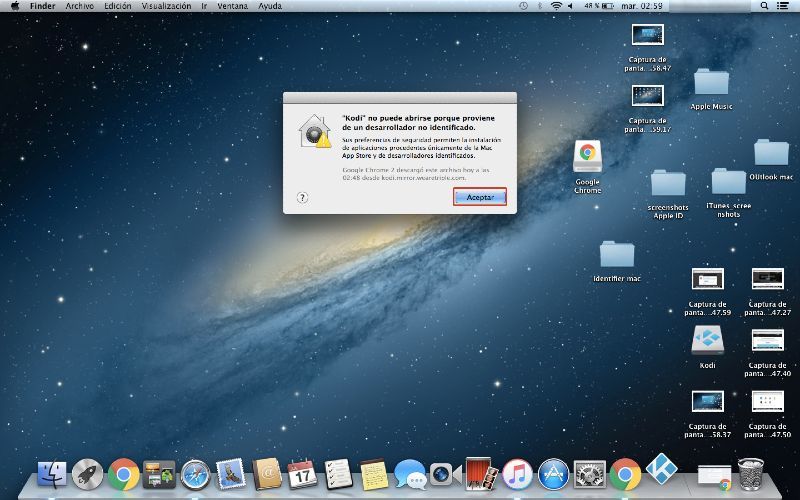Open Photo Booth in the Dock

point(481,474)
